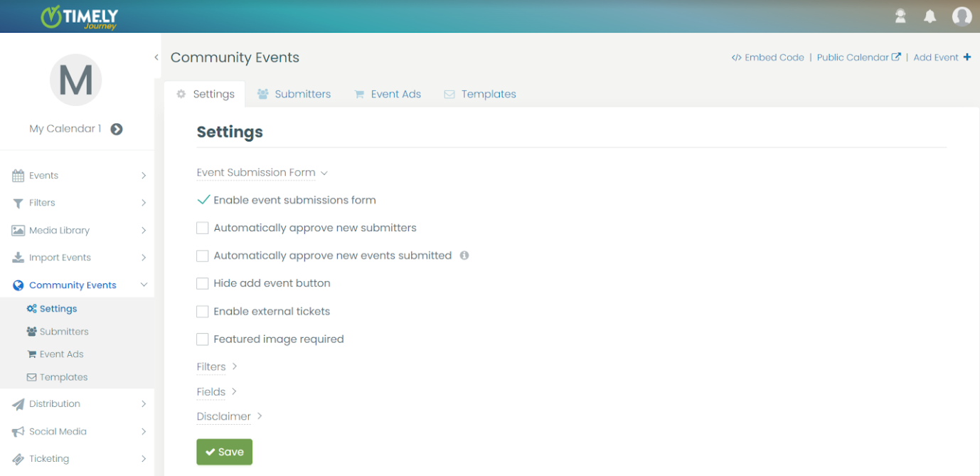Viewport: 980px width, 476px height.
Task: Click the green Save button
Action: 224,452
